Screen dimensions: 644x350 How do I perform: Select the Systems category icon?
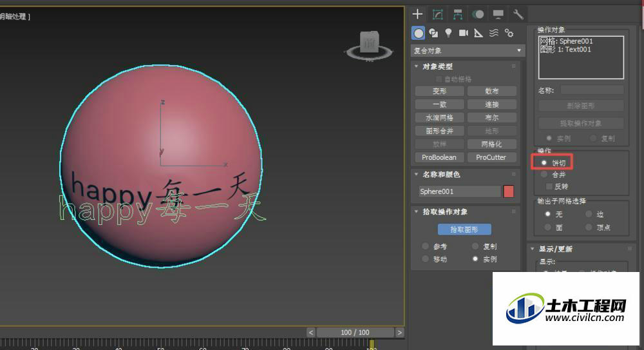pyautogui.click(x=509, y=33)
